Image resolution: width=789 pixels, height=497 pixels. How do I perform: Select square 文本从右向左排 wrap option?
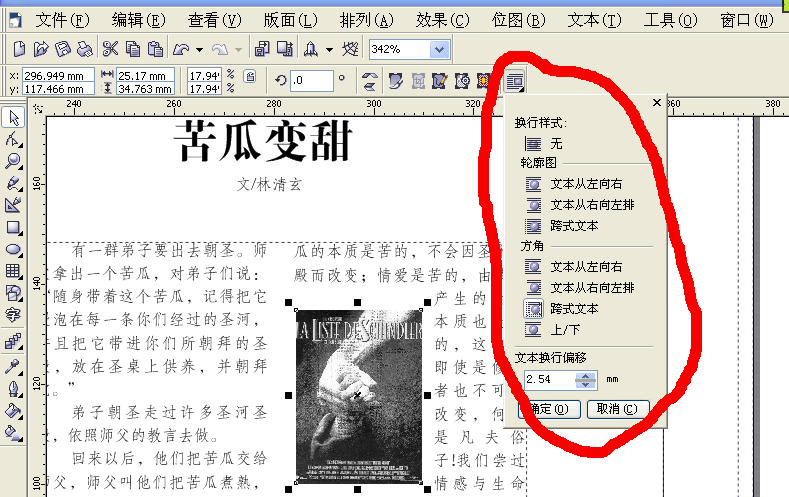(580, 288)
